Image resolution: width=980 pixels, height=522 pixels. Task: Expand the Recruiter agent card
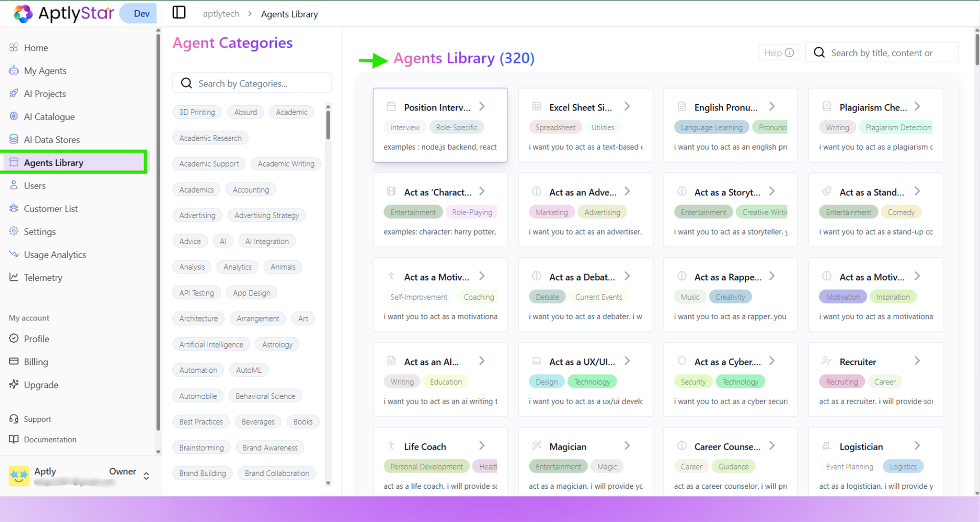[x=918, y=360]
